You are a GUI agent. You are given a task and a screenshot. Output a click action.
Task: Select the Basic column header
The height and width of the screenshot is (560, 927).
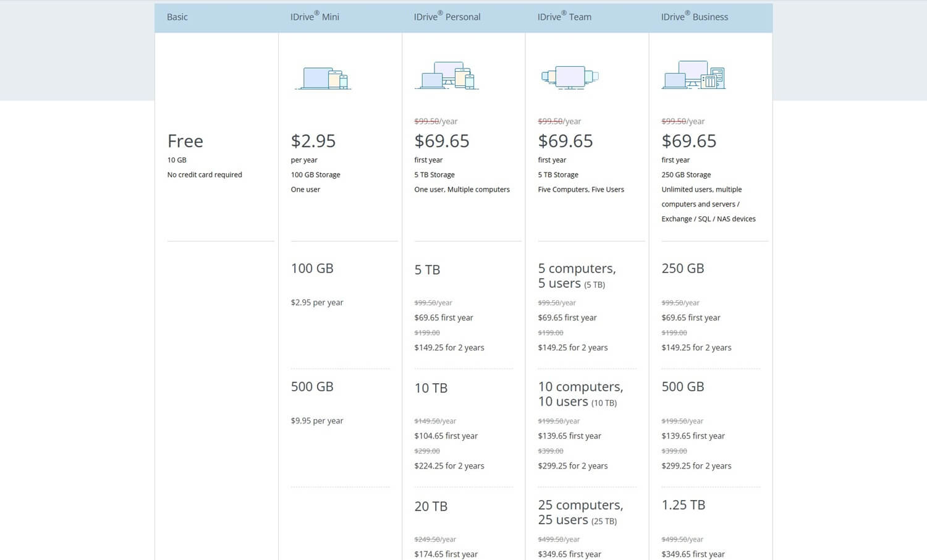pyautogui.click(x=177, y=17)
